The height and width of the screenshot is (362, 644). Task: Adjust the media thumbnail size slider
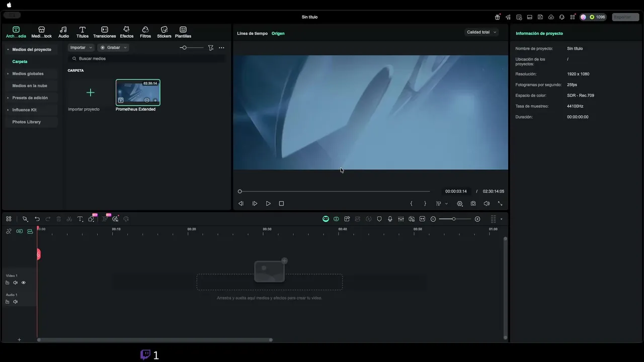192,48
